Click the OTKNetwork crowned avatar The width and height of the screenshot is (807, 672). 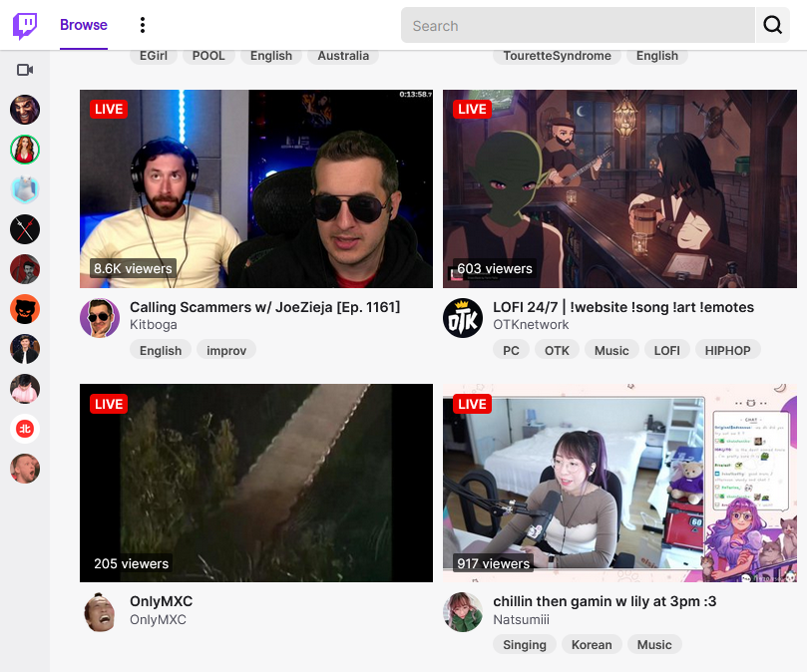[x=463, y=317]
